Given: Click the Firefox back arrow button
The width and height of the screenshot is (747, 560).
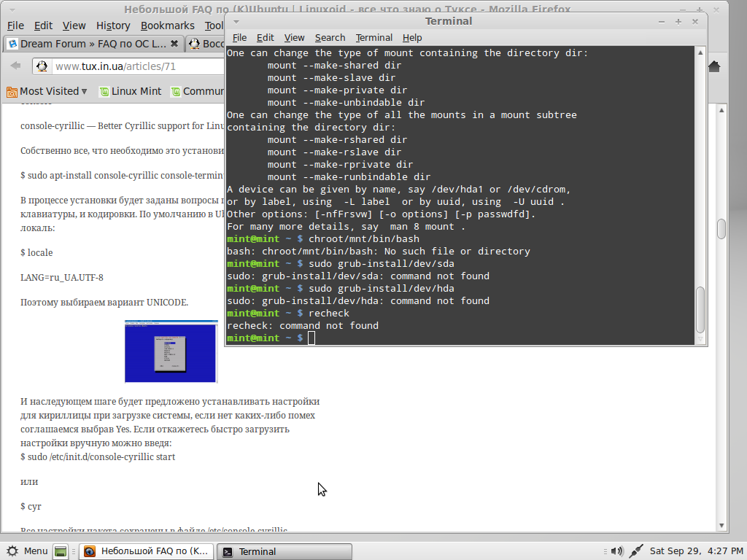Looking at the screenshot, I should (15, 66).
